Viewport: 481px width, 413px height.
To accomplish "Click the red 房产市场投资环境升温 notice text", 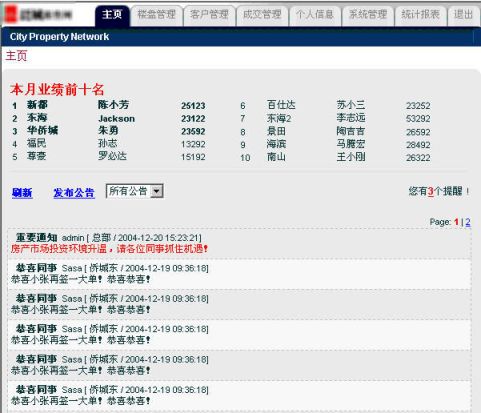I will tap(109, 249).
